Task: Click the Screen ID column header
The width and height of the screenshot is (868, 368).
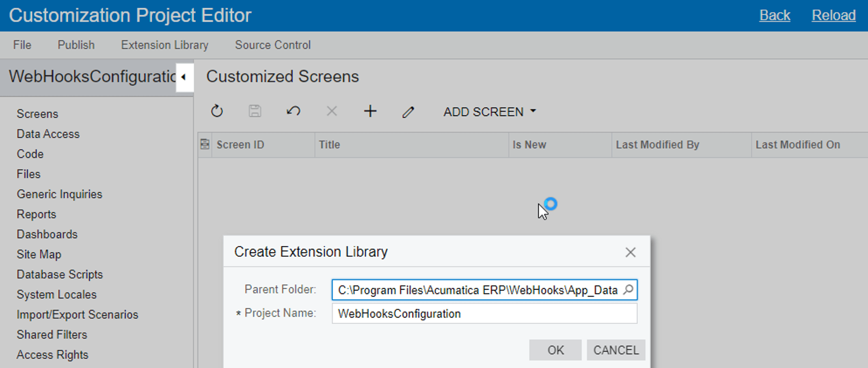Action: (263, 145)
